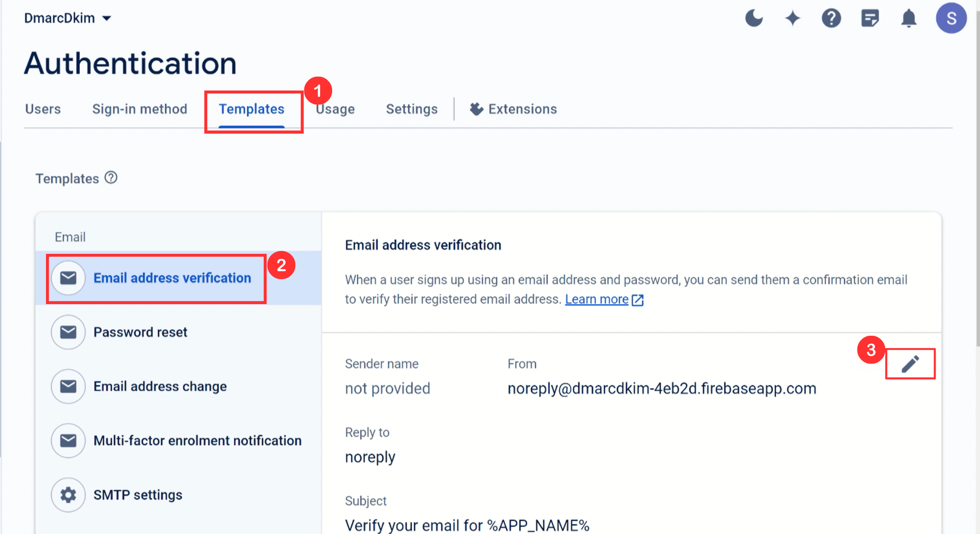The height and width of the screenshot is (534, 980).
Task: Switch to the Sign-in method tab
Action: (142, 109)
